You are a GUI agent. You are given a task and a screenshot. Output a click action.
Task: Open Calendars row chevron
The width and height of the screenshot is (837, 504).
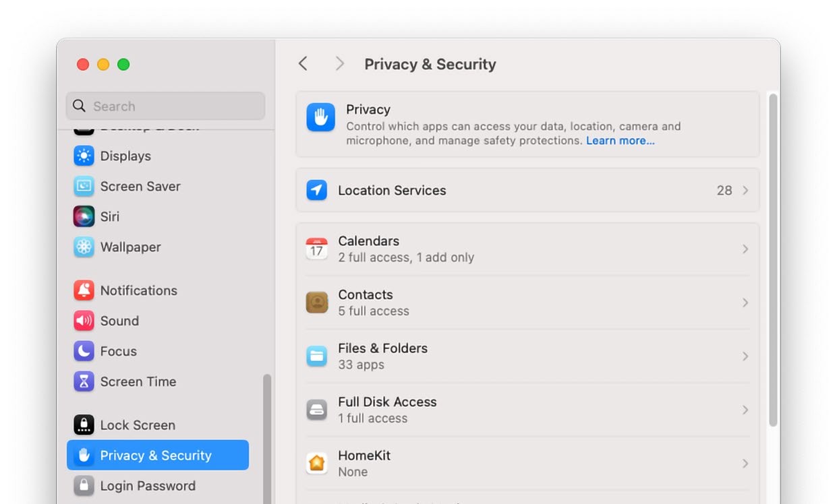[x=745, y=249]
